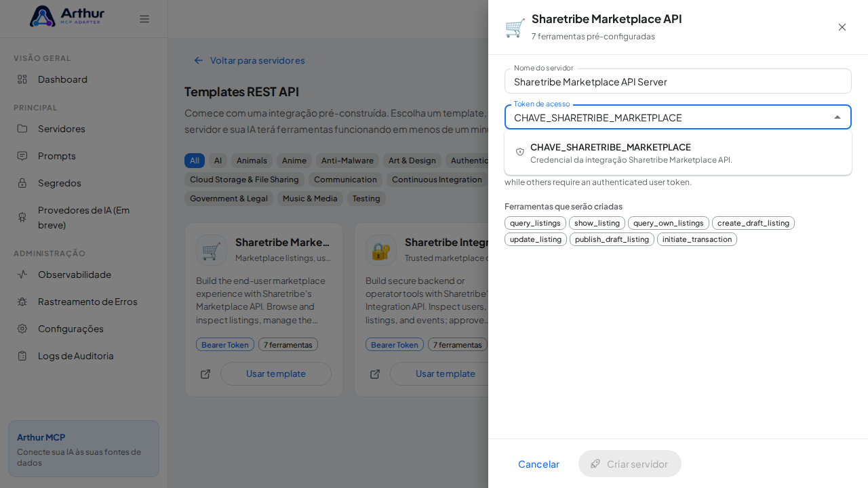Click the Logs de Auditoria clipboard icon
The height and width of the screenshot is (488, 868).
click(x=22, y=356)
